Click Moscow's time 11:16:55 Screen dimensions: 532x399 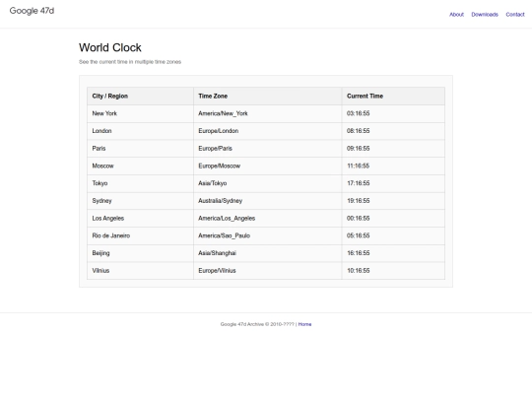click(358, 166)
